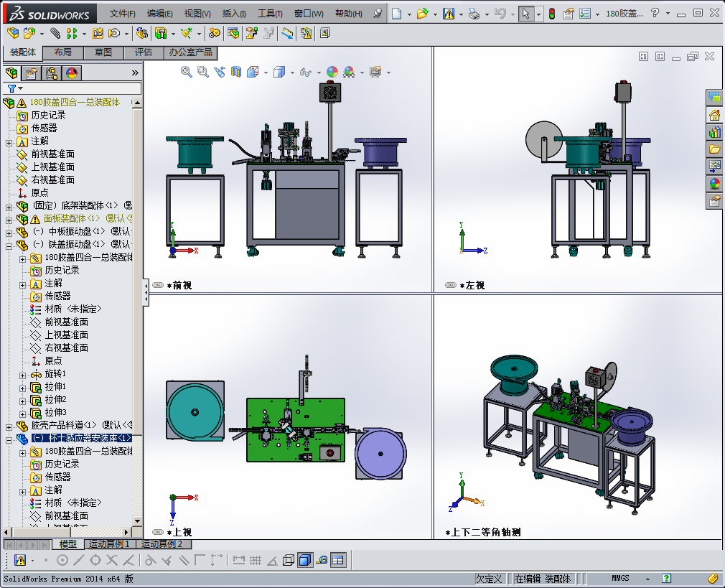
Task: Open the DisplayManager color ball tab
Action: (x=72, y=73)
